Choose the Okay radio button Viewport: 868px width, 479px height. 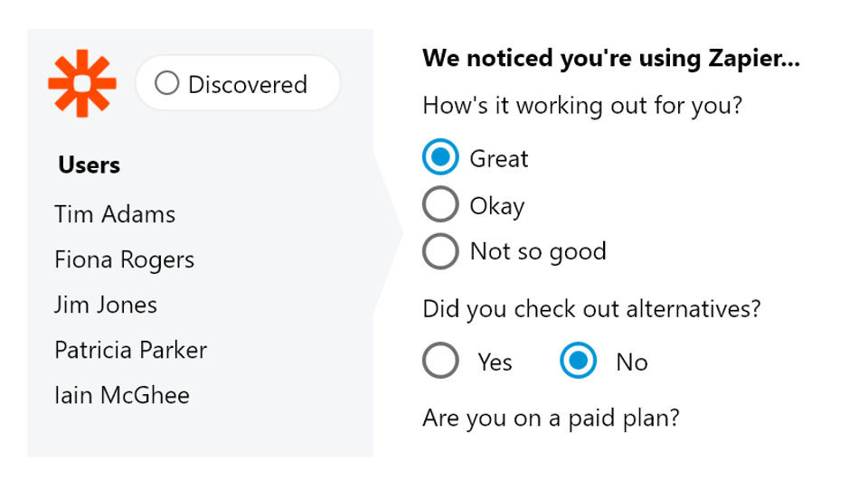440,205
